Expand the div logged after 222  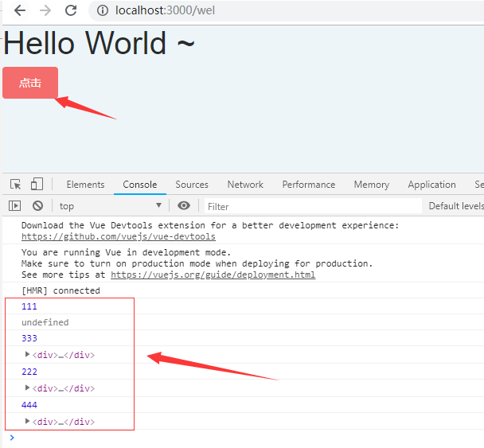pos(27,388)
